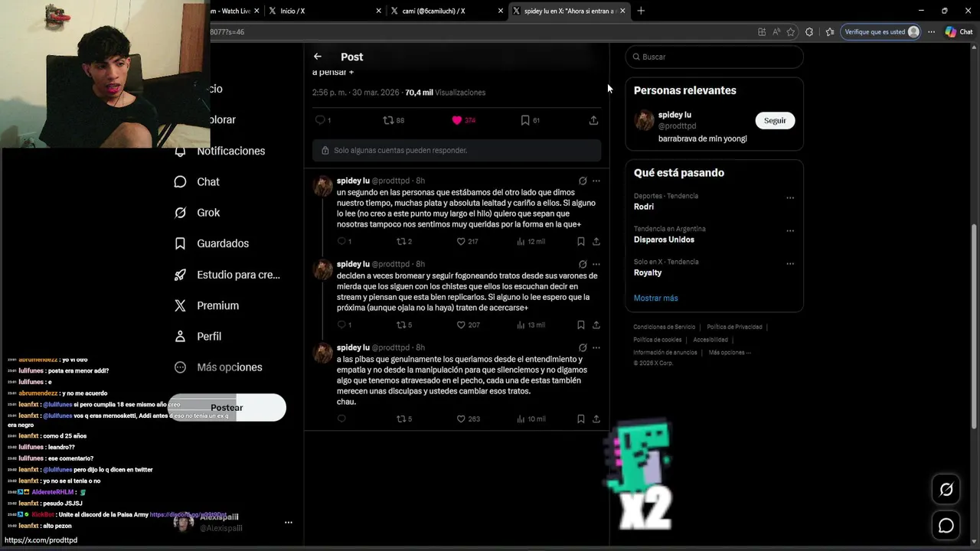Share the main post via share icon
This screenshot has width=980, height=551.
tap(593, 120)
